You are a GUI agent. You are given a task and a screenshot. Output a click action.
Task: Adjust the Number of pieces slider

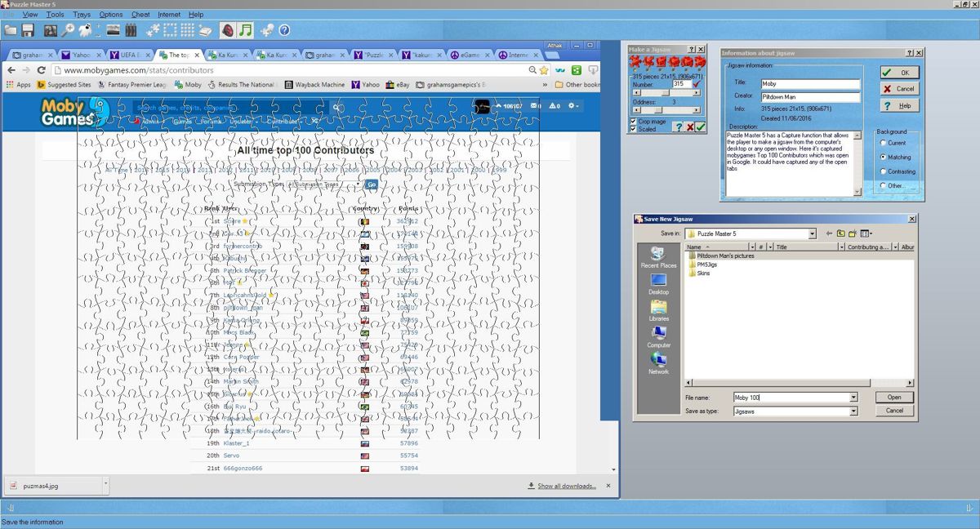[666, 93]
